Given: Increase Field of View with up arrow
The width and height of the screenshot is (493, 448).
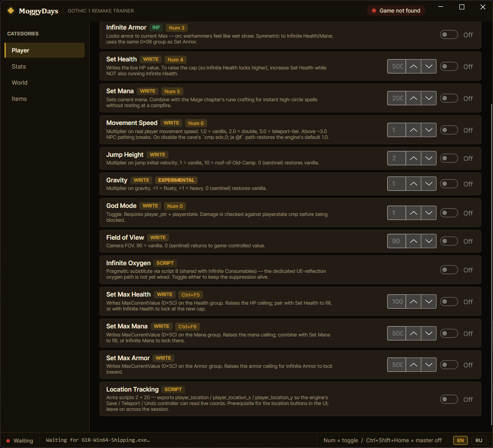Looking at the screenshot, I should point(414,241).
